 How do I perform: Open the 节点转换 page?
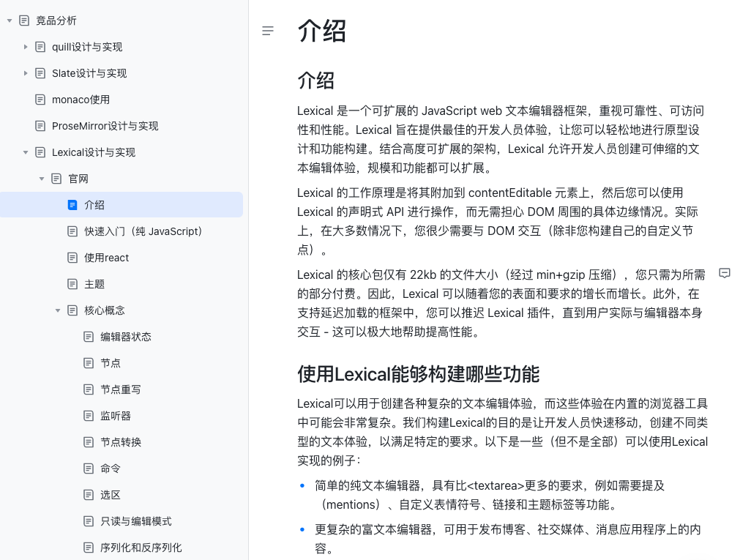120,442
